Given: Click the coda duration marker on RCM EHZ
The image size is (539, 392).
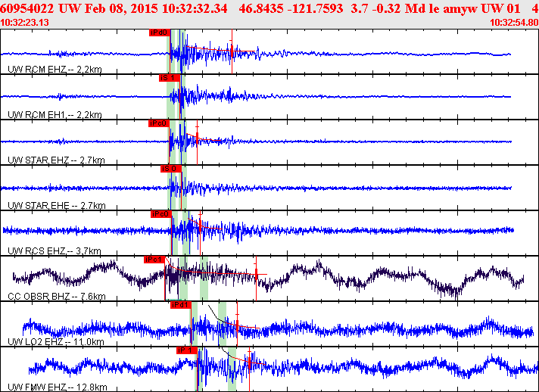Looking at the screenshot, I should point(232,51).
